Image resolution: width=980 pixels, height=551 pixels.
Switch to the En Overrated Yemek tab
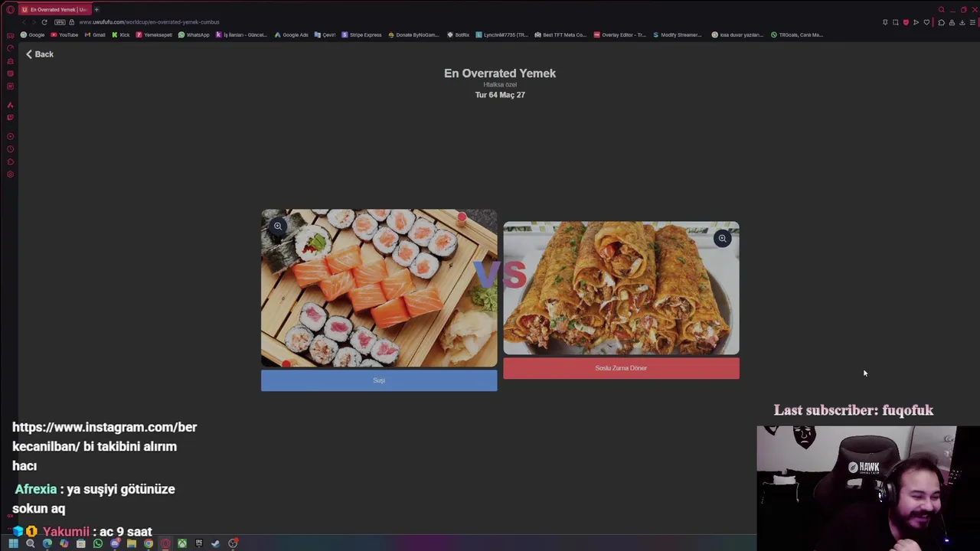point(54,9)
